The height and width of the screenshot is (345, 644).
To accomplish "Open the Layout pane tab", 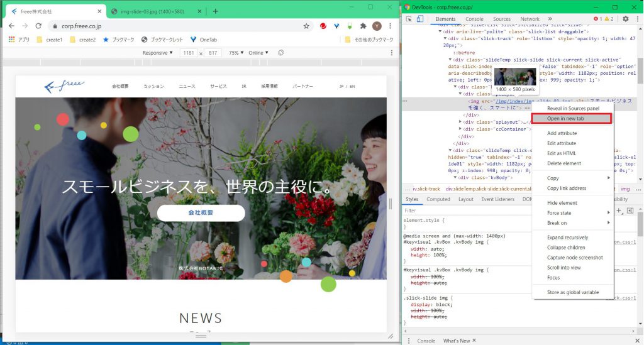I will coord(466,199).
